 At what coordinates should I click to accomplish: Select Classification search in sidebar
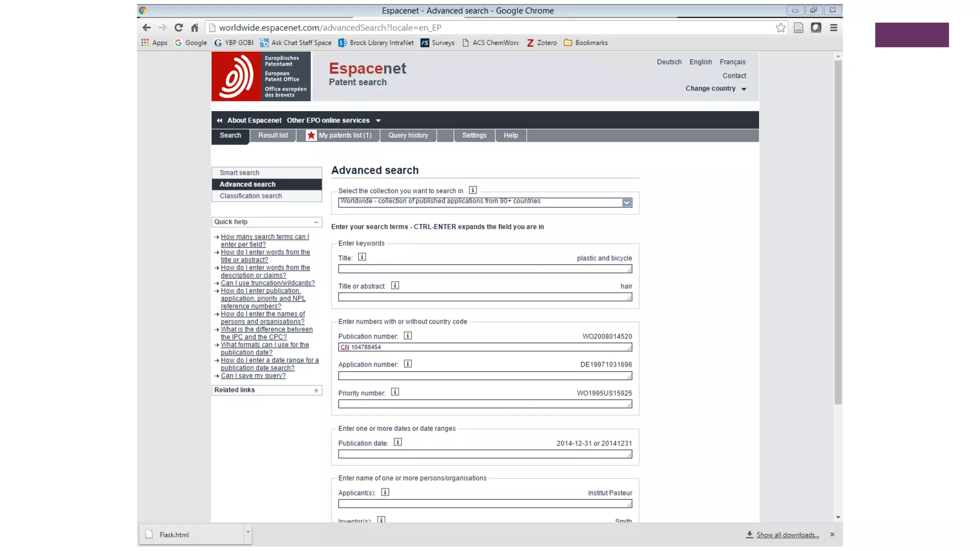tap(251, 196)
